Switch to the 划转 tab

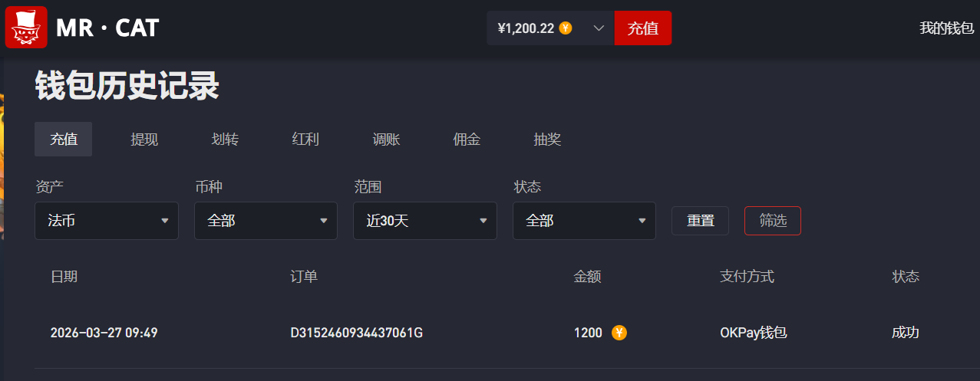tap(225, 140)
